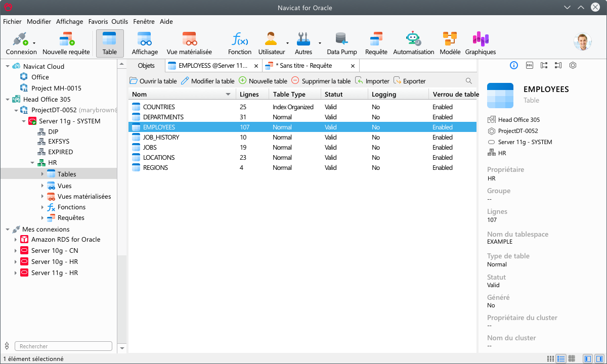Expand the Amazon RDS for Oracle connection
This screenshot has width=607, height=364.
pos(16,240)
